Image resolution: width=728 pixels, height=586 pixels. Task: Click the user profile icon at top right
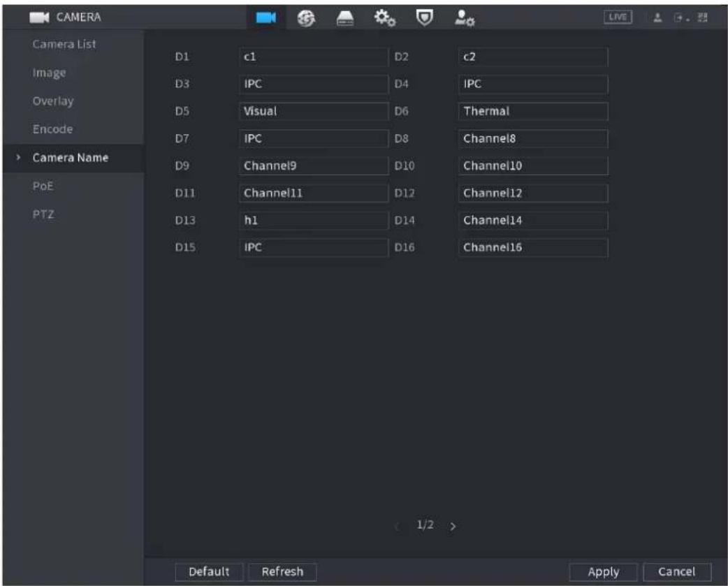[x=657, y=17]
